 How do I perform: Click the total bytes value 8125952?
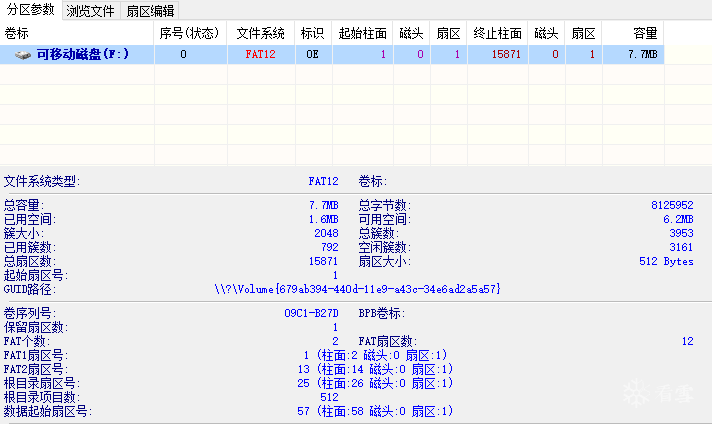click(672, 205)
